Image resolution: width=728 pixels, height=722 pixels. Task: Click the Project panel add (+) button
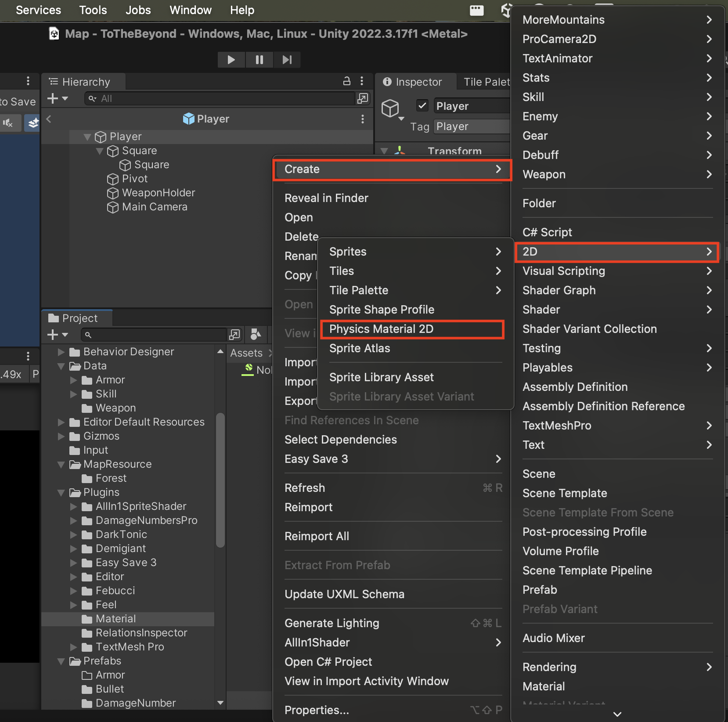58,335
